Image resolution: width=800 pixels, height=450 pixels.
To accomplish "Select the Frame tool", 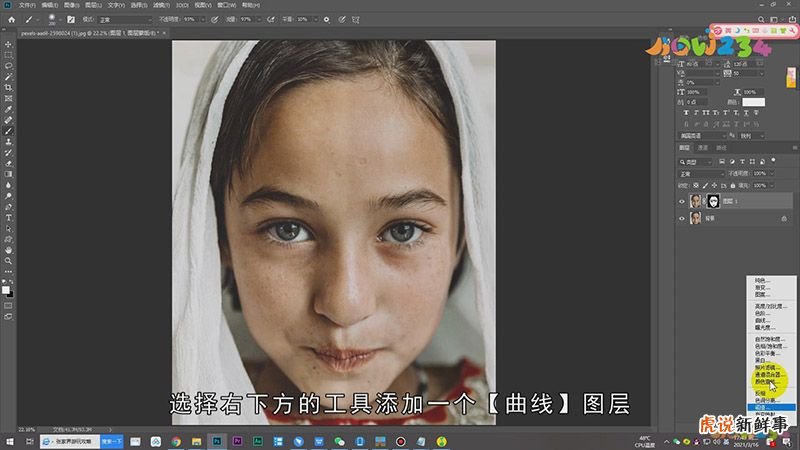I will click(8, 98).
